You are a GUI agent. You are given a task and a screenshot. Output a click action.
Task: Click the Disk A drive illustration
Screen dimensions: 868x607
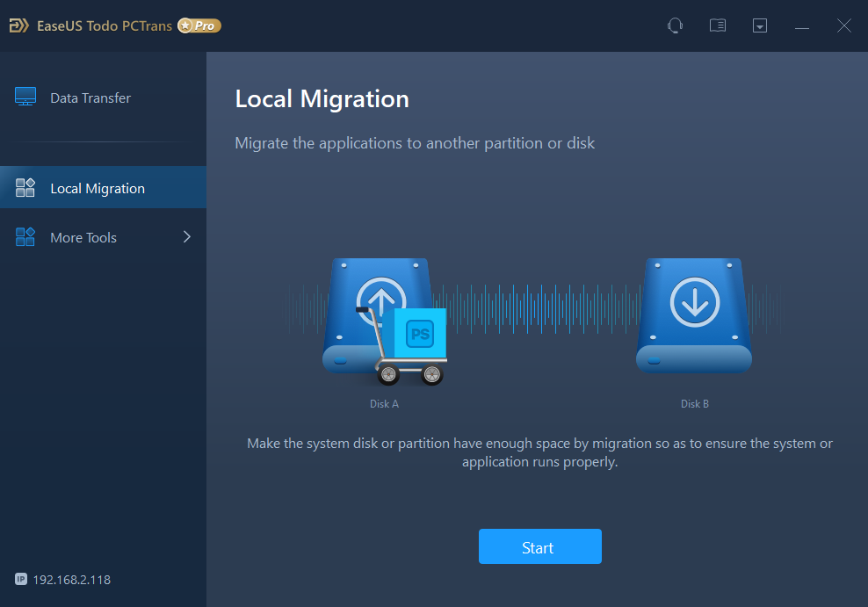tap(379, 315)
